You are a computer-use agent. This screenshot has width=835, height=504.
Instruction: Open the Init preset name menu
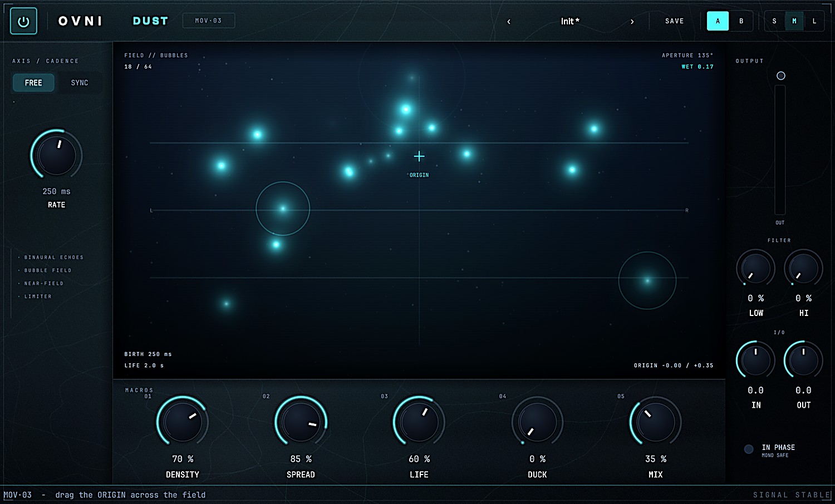tap(570, 21)
